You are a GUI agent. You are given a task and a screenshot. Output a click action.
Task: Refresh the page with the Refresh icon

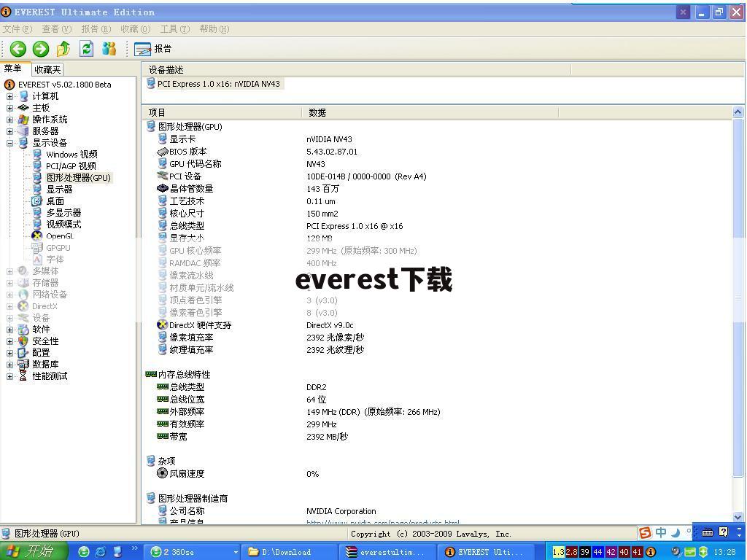86,49
